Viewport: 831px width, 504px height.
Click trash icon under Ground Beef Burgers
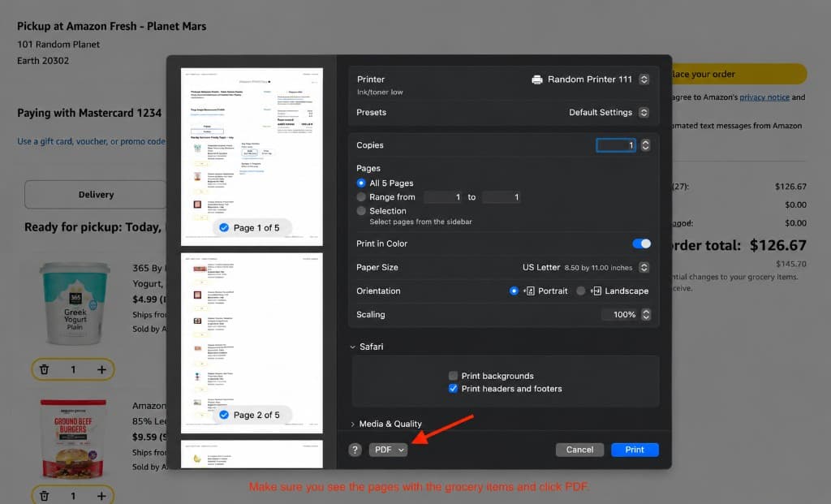tap(45, 496)
